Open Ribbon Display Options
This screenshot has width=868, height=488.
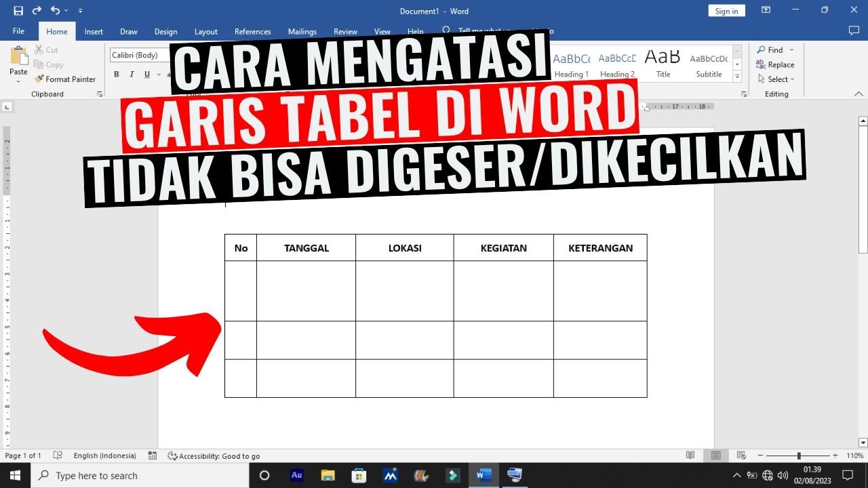[x=766, y=10]
